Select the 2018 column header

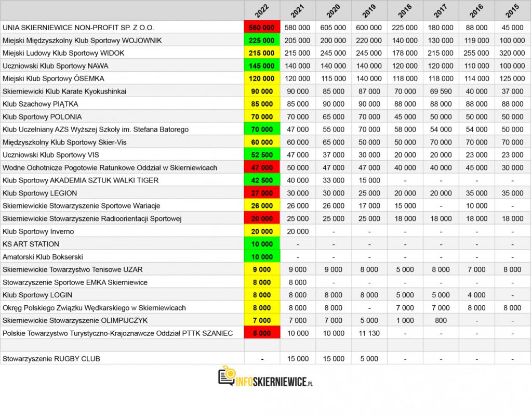point(405,11)
